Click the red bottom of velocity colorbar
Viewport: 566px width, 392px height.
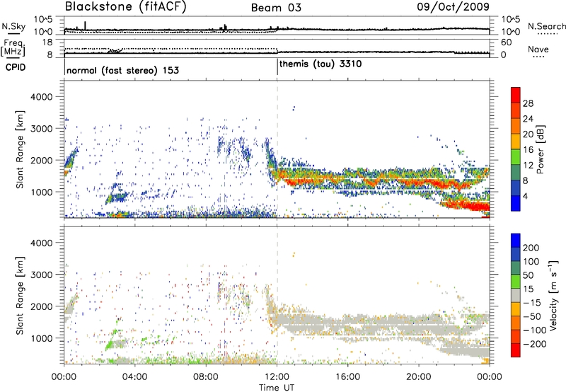[x=516, y=350]
